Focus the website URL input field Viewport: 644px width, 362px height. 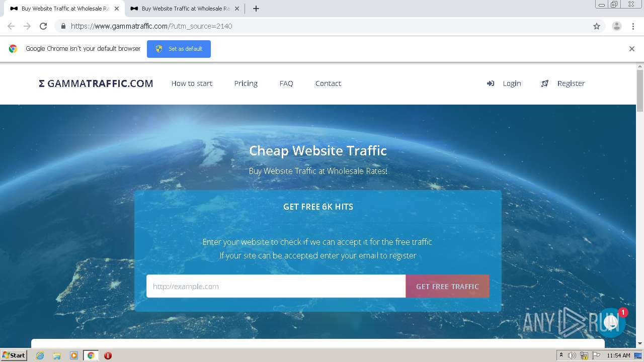coord(276,286)
